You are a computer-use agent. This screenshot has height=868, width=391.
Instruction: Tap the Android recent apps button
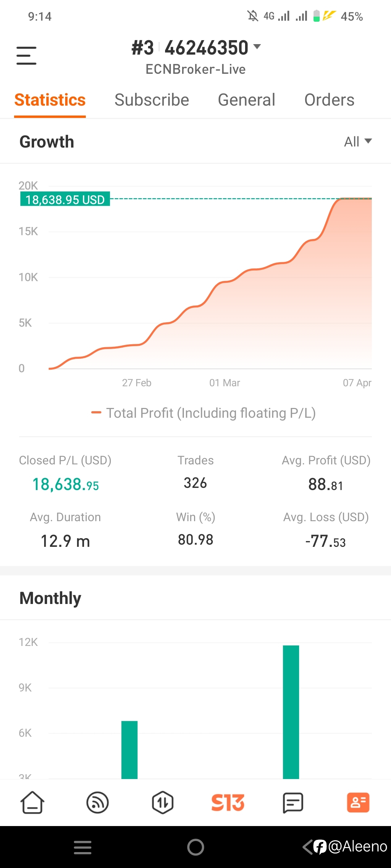tap(83, 847)
